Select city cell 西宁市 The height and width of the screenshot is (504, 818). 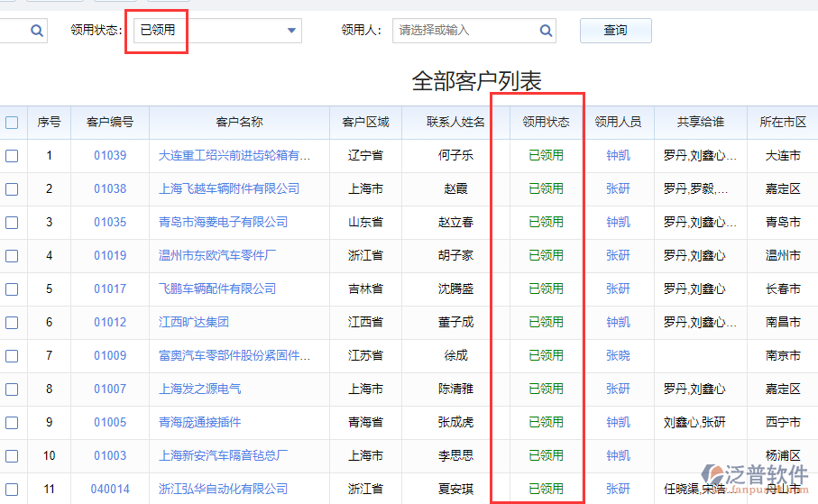[x=783, y=423]
